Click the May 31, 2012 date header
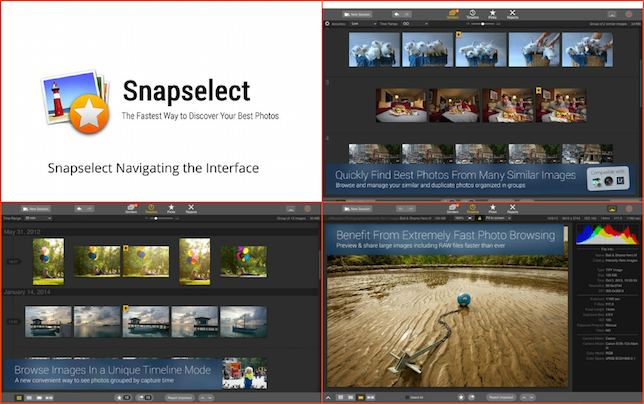This screenshot has height=404, width=644. (22, 232)
